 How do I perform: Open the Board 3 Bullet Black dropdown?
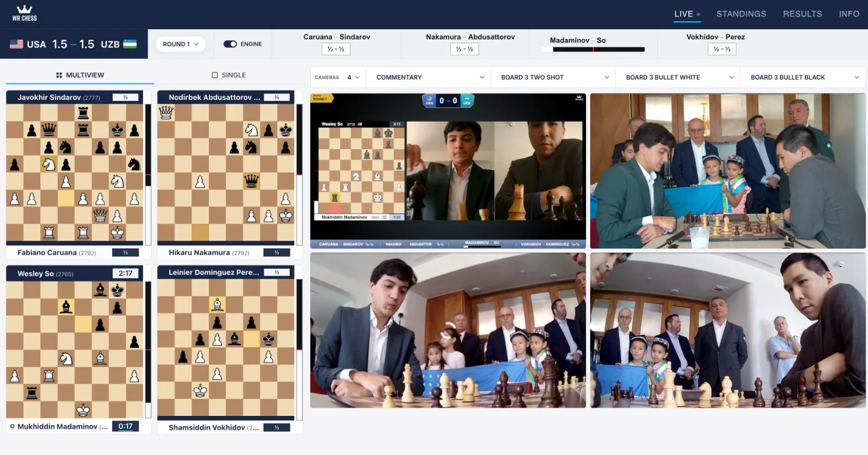pyautogui.click(x=804, y=77)
